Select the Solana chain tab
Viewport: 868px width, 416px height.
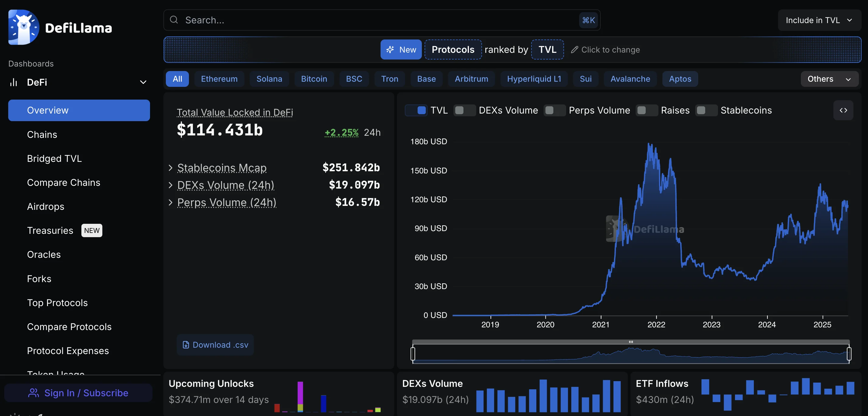coord(269,79)
